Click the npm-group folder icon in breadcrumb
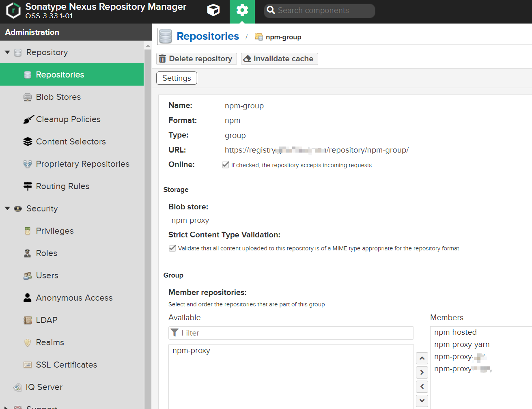This screenshot has height=409, width=532. pyautogui.click(x=259, y=37)
